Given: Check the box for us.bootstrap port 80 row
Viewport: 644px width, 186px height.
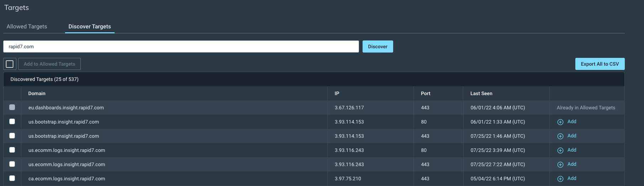Looking at the screenshot, I should point(12,121).
